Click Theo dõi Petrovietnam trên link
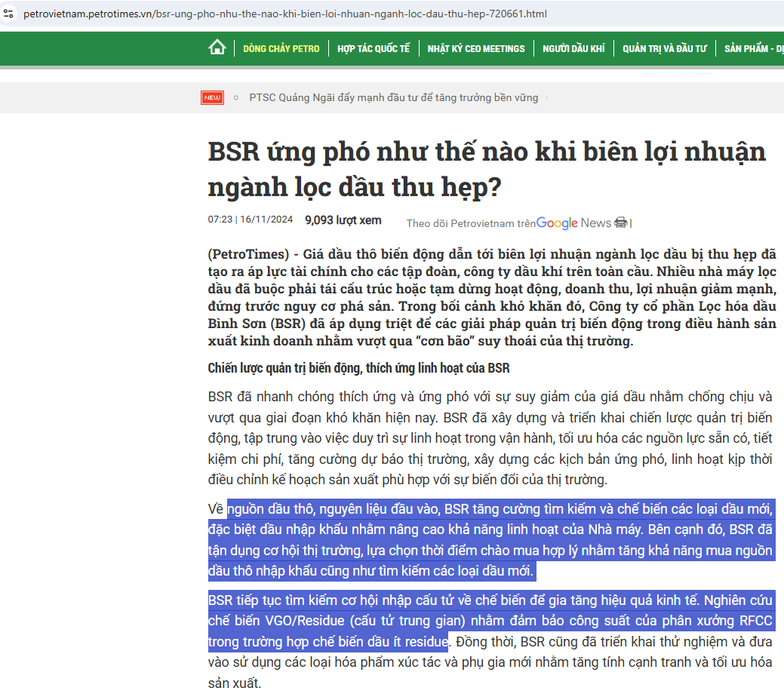 tap(471, 223)
